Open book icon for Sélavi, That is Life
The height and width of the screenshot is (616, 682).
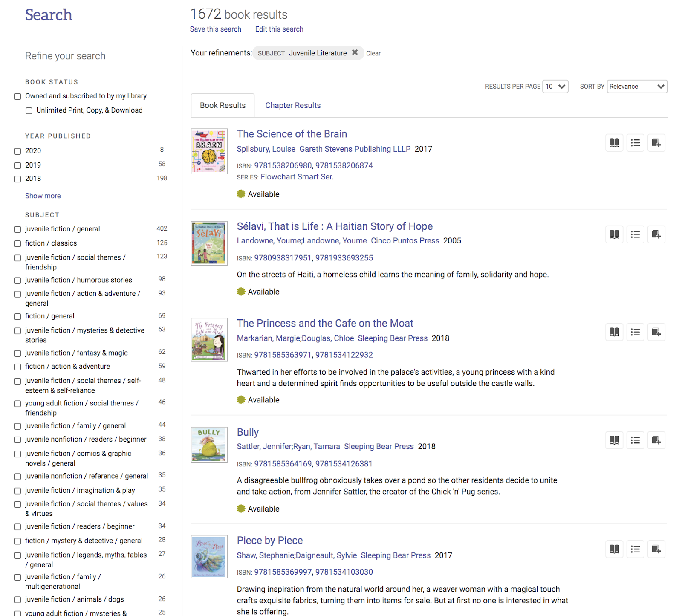pos(614,234)
